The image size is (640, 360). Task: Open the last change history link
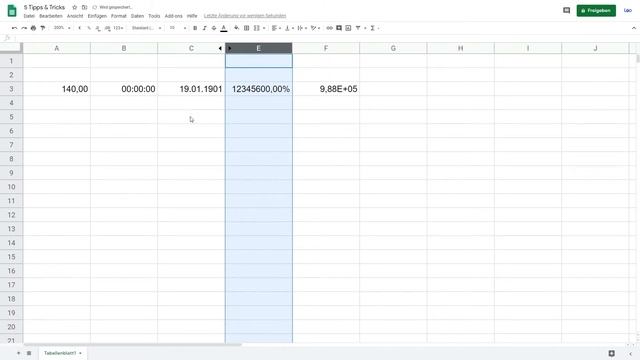click(245, 16)
